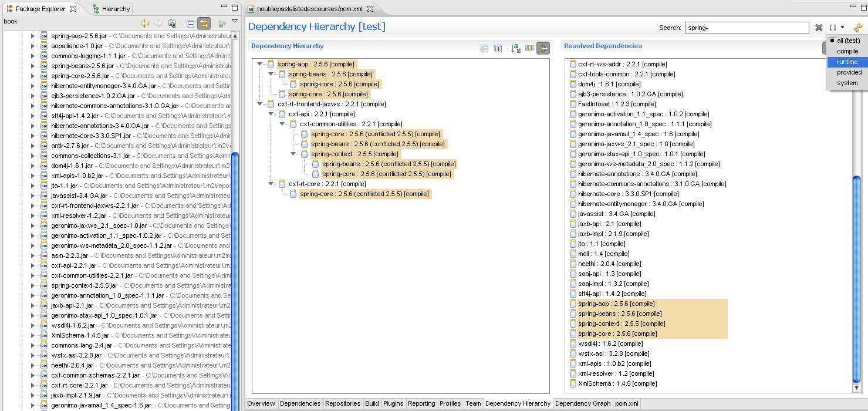Open the Package Explorer view menu

[235, 22]
